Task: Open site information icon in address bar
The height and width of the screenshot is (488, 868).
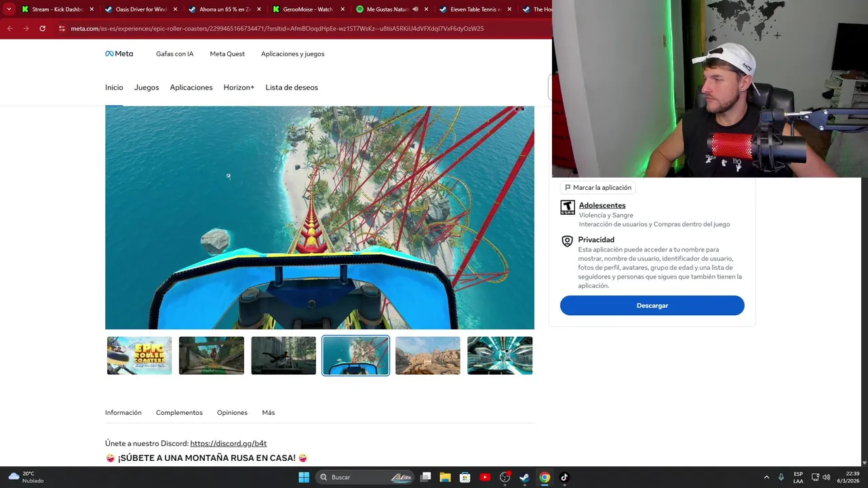Action: (x=62, y=28)
